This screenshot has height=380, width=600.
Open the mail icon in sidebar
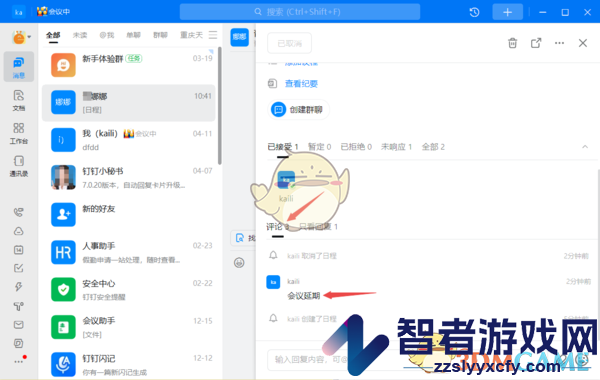click(18, 325)
